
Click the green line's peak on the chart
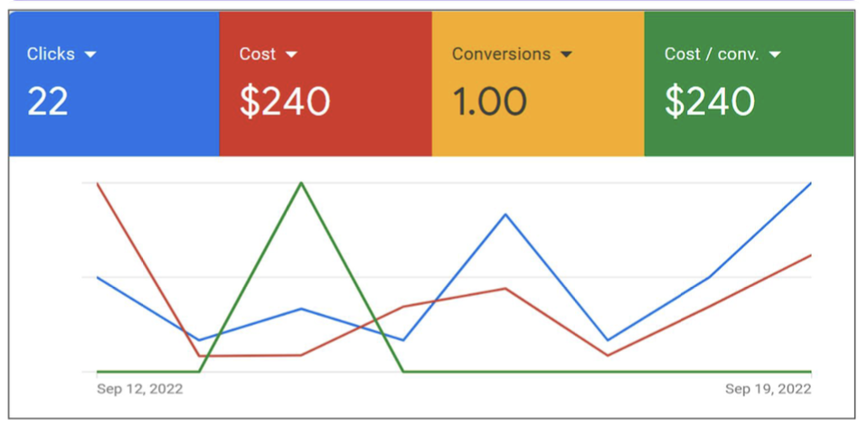pos(301,183)
